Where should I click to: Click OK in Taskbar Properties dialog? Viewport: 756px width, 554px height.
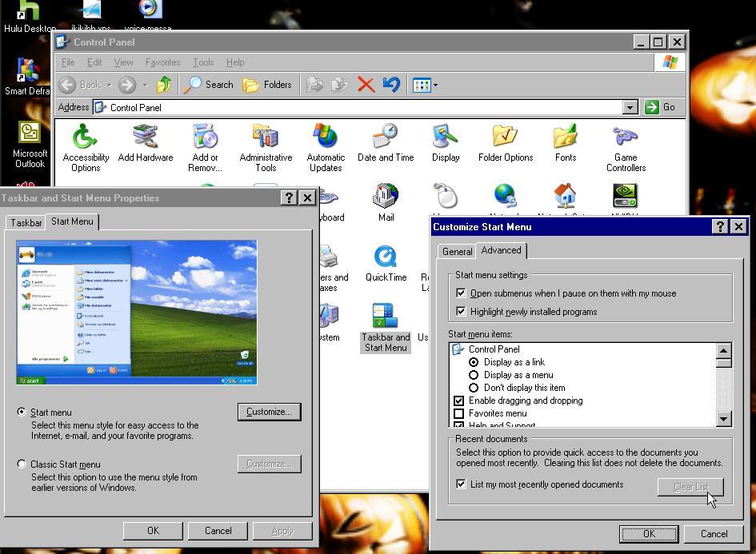coord(153,531)
